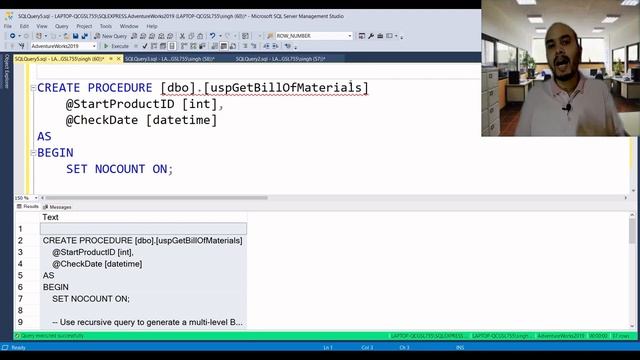Click the Paste toolbar icon
Image resolution: width=640 pixels, height=360 pixels.
(x=200, y=36)
